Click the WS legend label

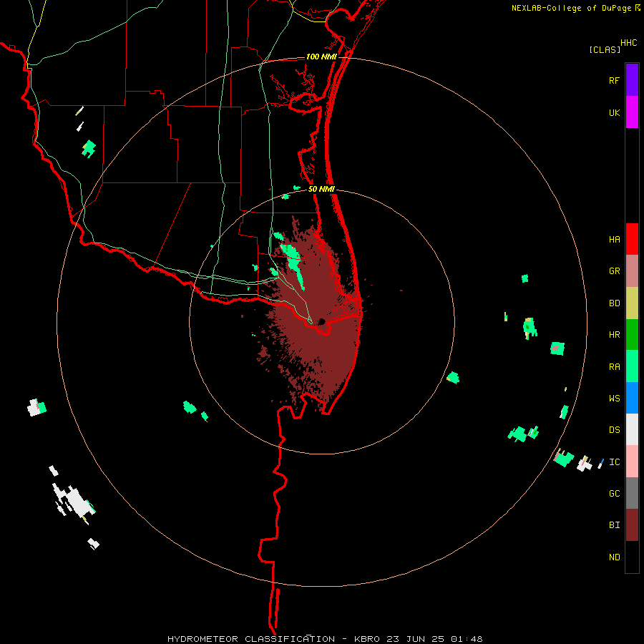(614, 399)
